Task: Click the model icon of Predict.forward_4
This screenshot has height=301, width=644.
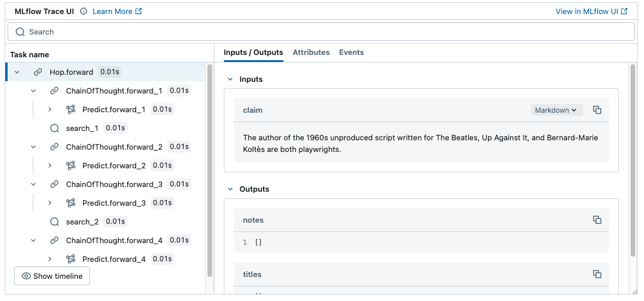Action: [x=71, y=259]
